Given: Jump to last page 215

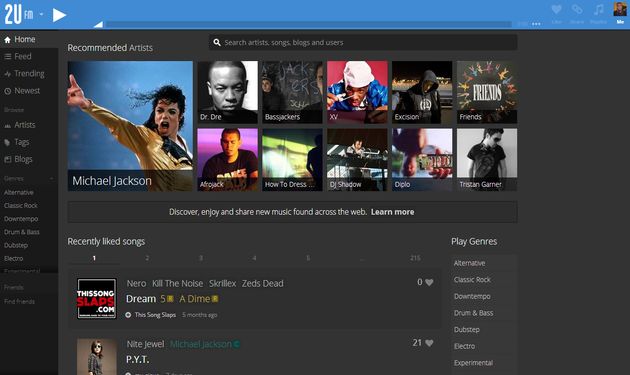Looking at the screenshot, I should click(415, 258).
